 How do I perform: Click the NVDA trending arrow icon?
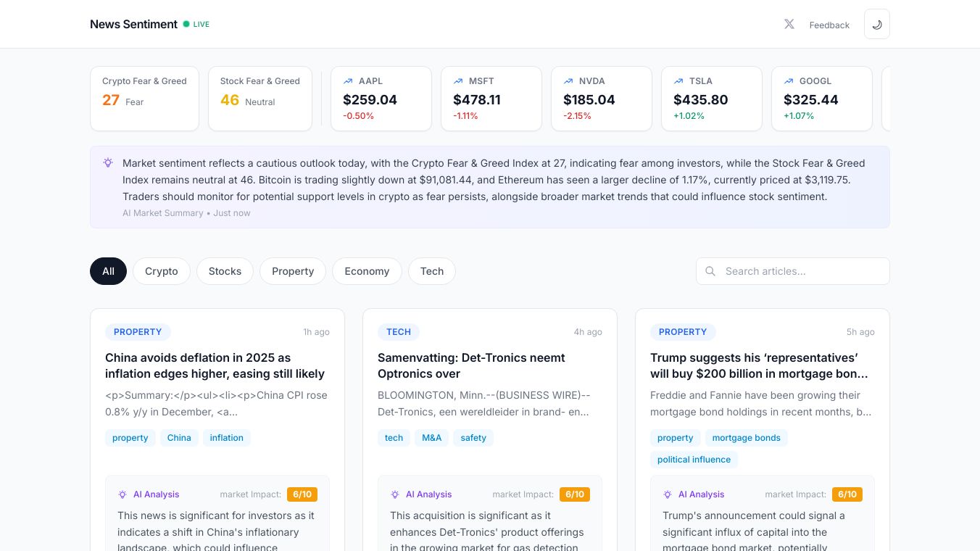[x=568, y=81]
